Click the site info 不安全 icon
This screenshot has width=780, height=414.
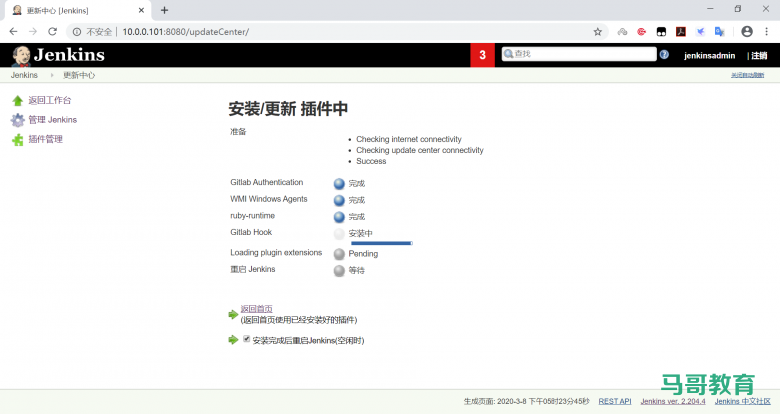(x=77, y=32)
